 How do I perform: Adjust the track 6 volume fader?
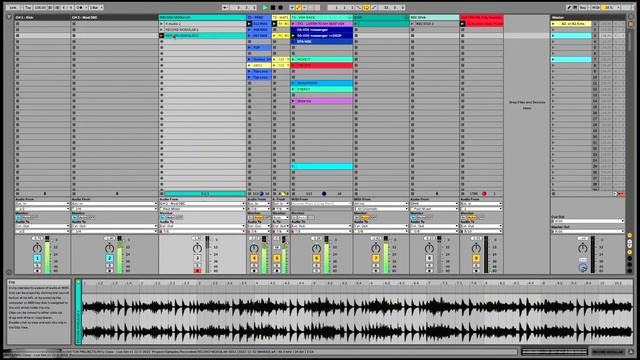[327, 254]
